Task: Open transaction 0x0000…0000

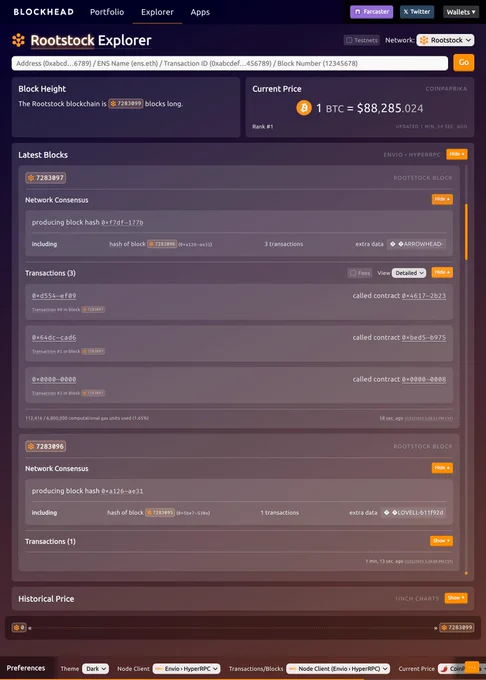Action: (x=54, y=379)
